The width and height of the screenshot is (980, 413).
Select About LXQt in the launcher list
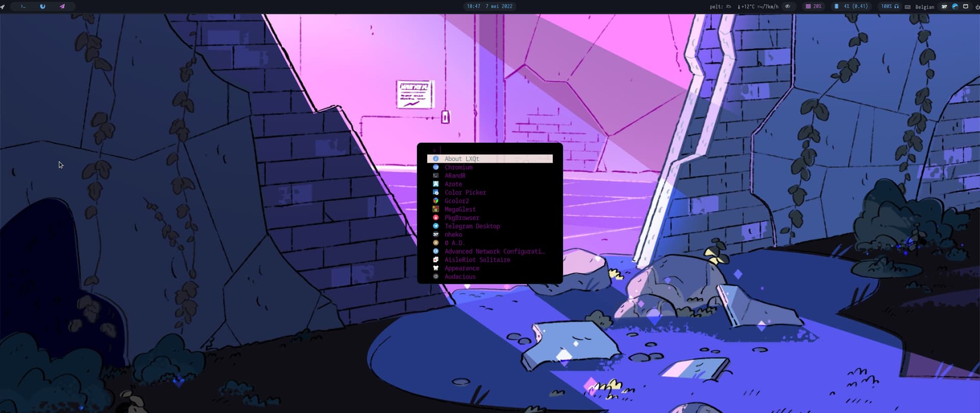point(490,159)
